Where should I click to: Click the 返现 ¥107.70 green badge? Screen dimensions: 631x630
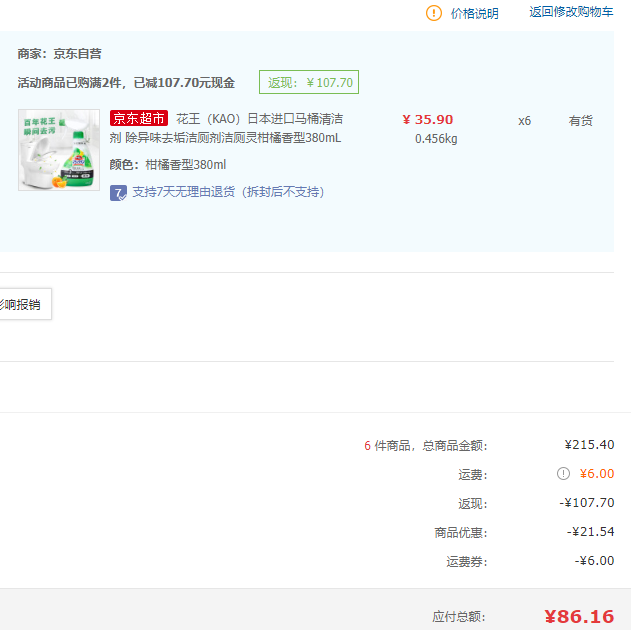click(309, 82)
